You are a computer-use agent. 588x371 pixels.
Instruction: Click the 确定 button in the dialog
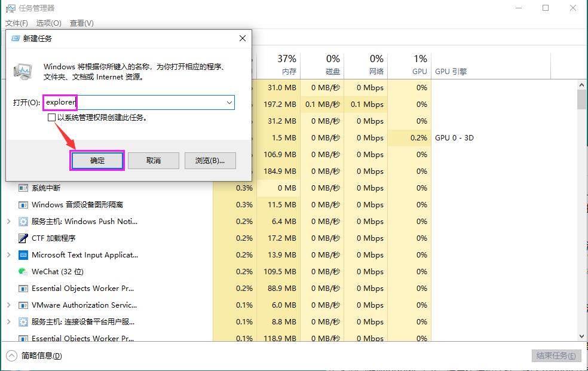[97, 161]
